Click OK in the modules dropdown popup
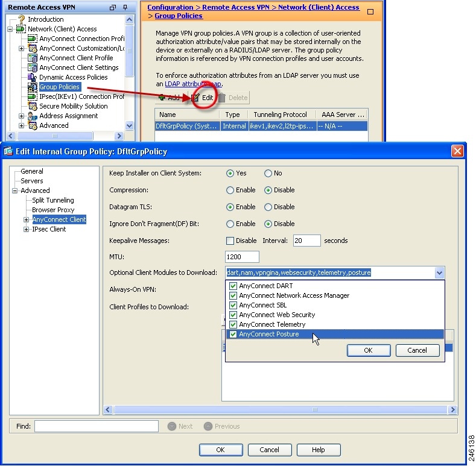The image size is (476, 466). click(x=369, y=350)
